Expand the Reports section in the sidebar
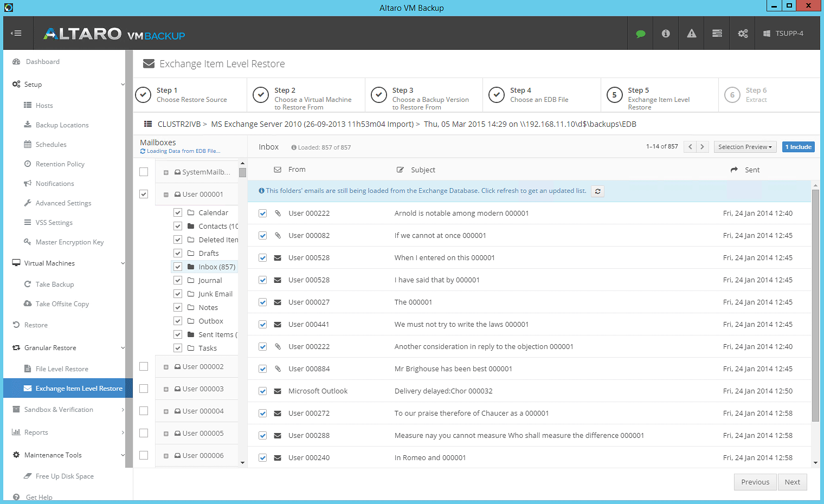The image size is (824, 504). pyautogui.click(x=37, y=432)
